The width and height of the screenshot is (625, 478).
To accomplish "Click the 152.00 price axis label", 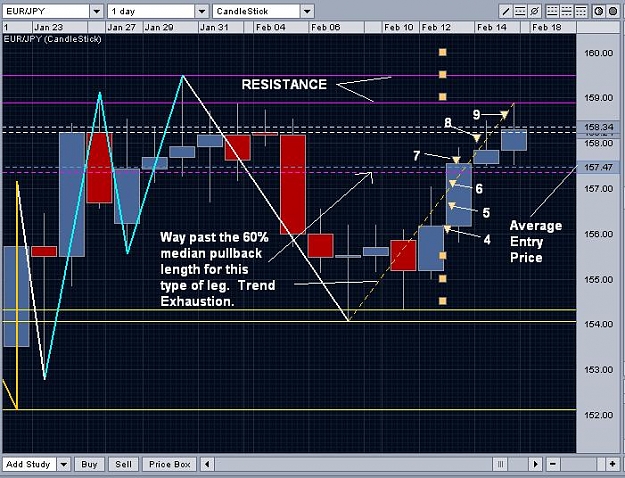I will 598,415.
